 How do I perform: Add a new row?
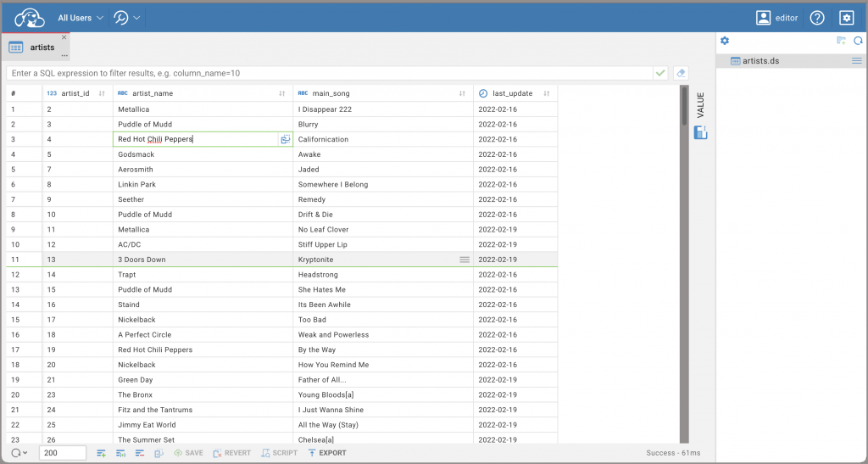point(102,453)
